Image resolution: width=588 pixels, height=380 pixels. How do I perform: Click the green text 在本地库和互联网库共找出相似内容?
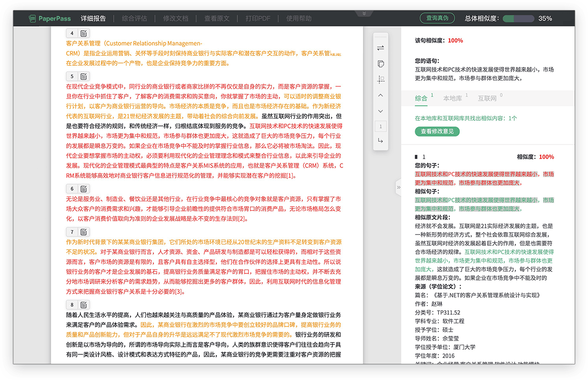(x=466, y=118)
